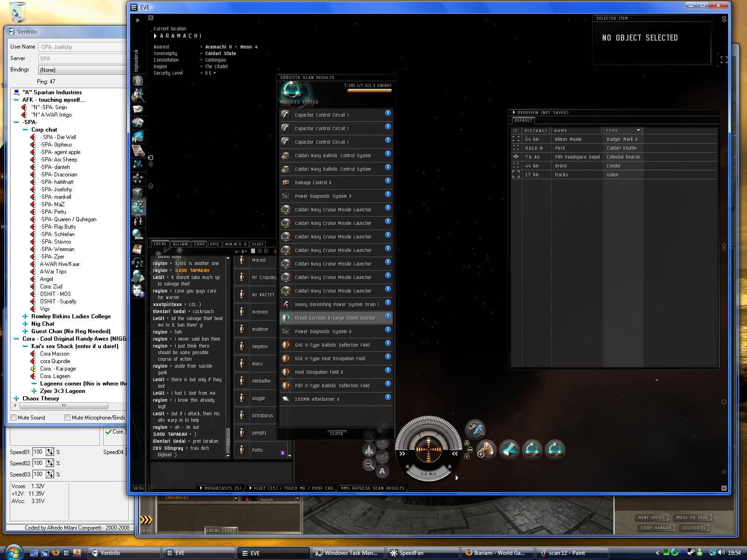Activate the dish-with-plus module in HUD
This screenshot has width=747, height=560.
tap(486, 450)
